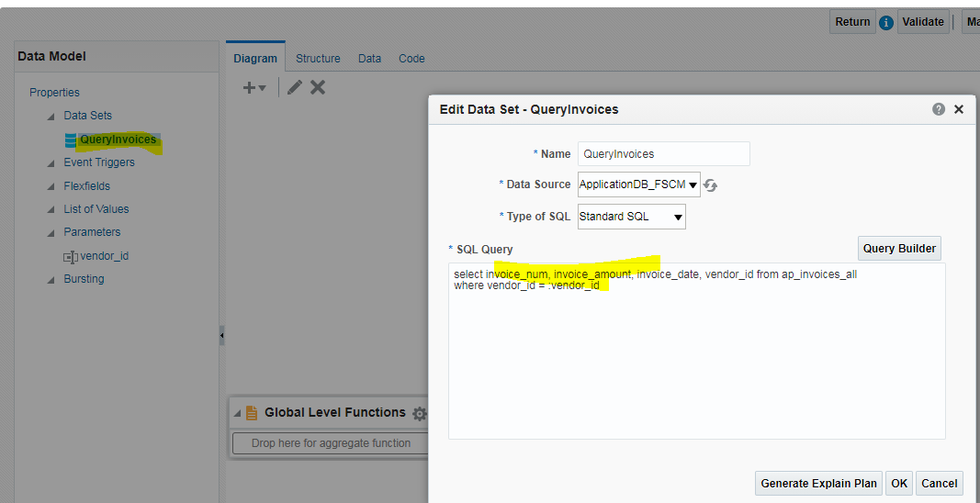Image resolution: width=980 pixels, height=503 pixels.
Task: Close the Edit Data Set dialog
Action: [x=959, y=109]
